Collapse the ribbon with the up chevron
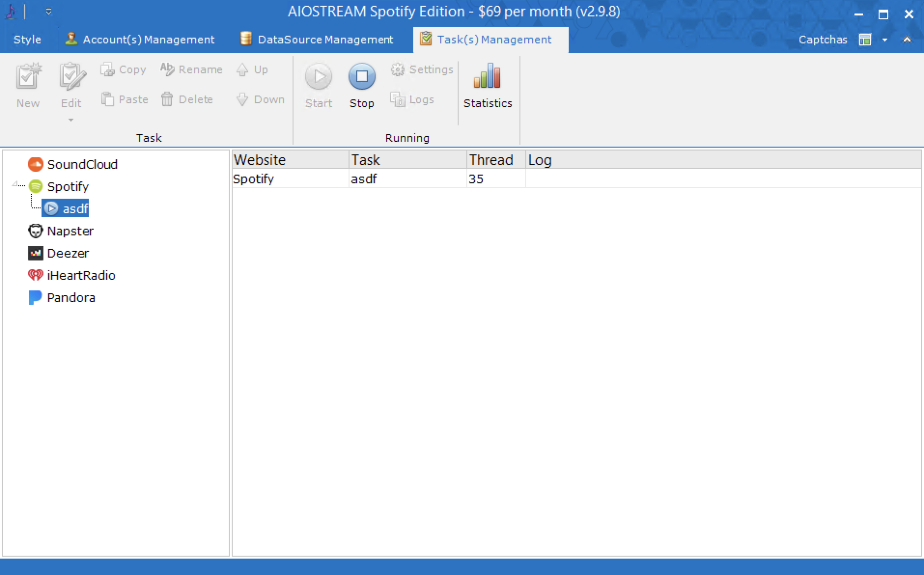Screen dimensions: 924x575 [x=907, y=40]
